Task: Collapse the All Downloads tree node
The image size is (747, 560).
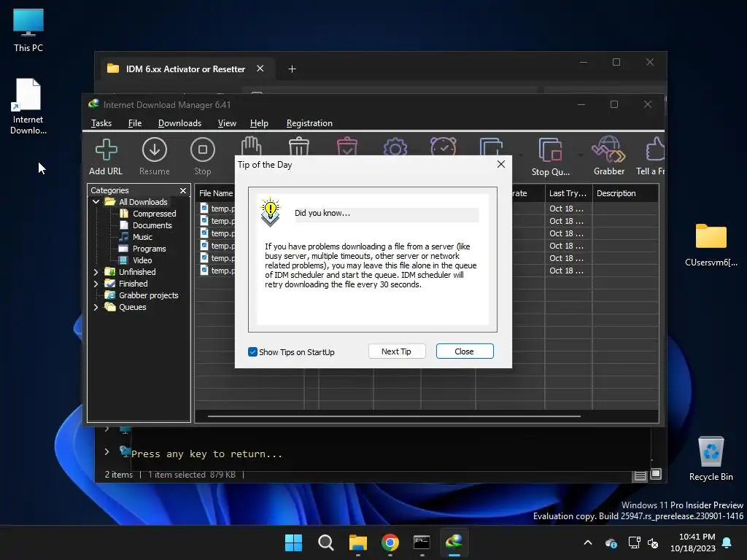Action: coord(96,202)
